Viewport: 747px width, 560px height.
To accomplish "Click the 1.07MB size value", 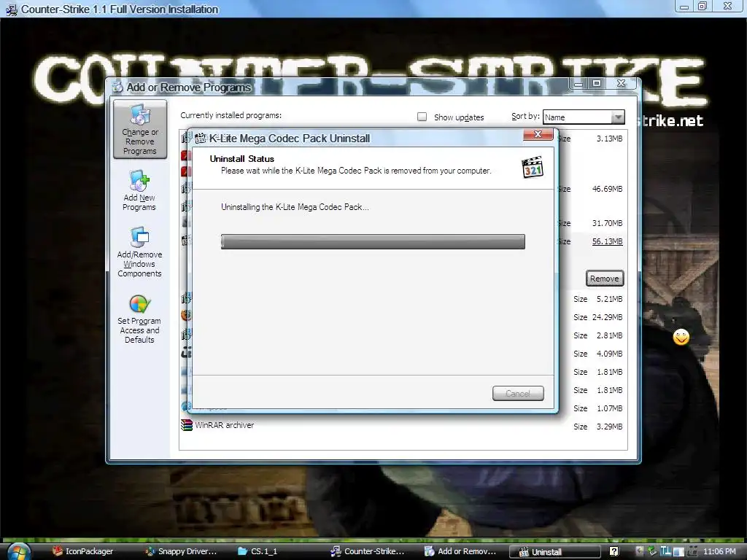I will 609,408.
